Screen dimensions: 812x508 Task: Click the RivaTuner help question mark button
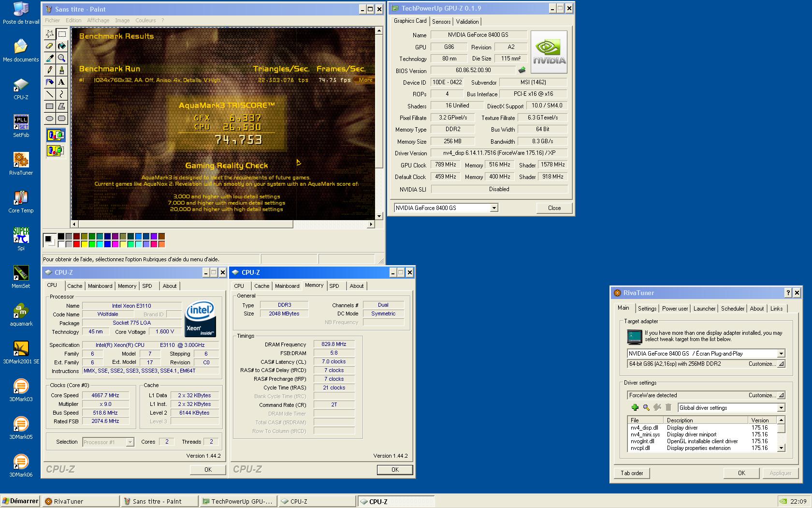pyautogui.click(x=788, y=293)
